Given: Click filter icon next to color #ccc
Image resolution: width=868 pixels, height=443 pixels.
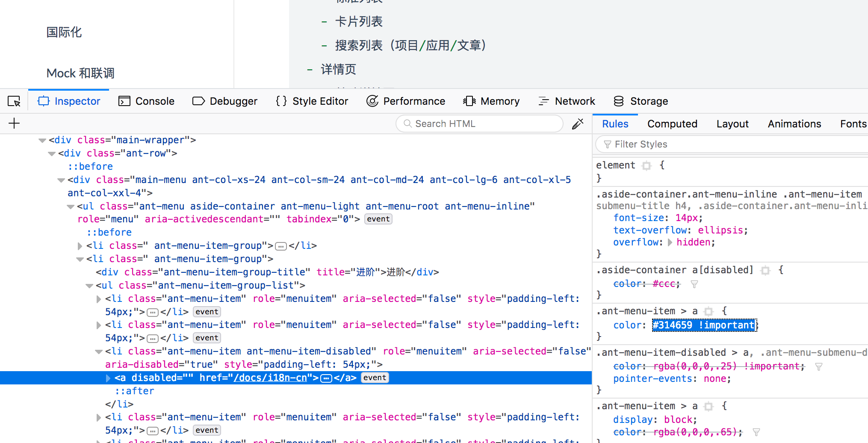Looking at the screenshot, I should pos(694,284).
